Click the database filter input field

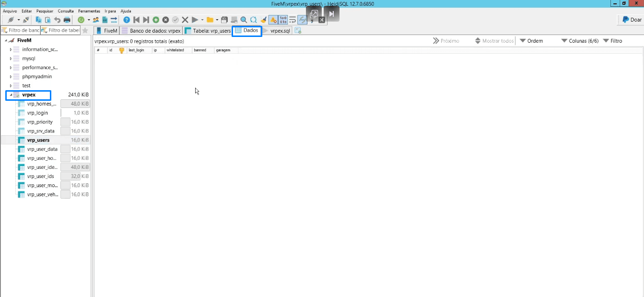[21, 30]
